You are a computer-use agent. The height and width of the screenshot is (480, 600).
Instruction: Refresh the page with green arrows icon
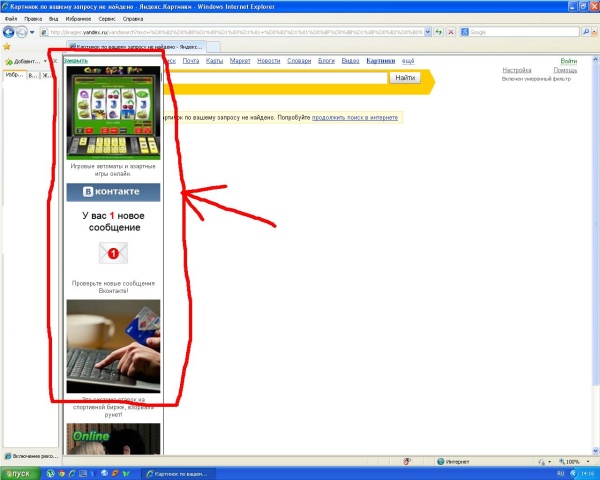(x=439, y=32)
